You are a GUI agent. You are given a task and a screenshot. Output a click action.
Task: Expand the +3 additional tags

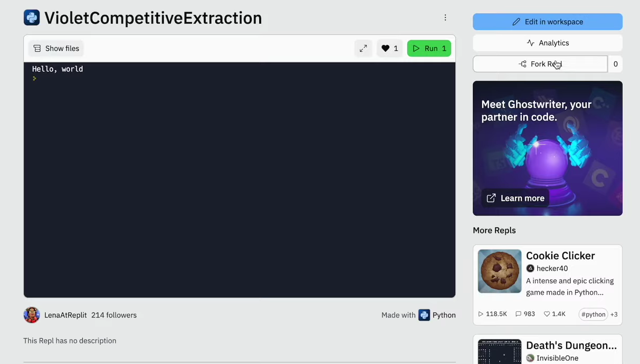tap(614, 314)
